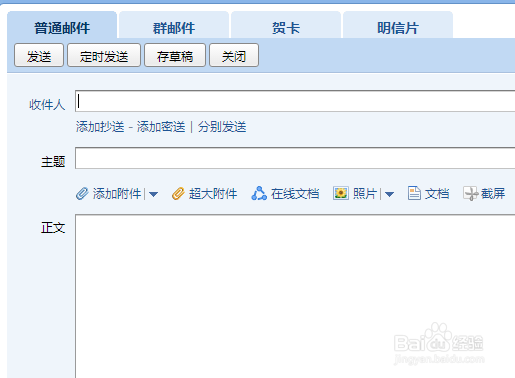
Task: Focus the 主题 input field
Action: coord(295,158)
